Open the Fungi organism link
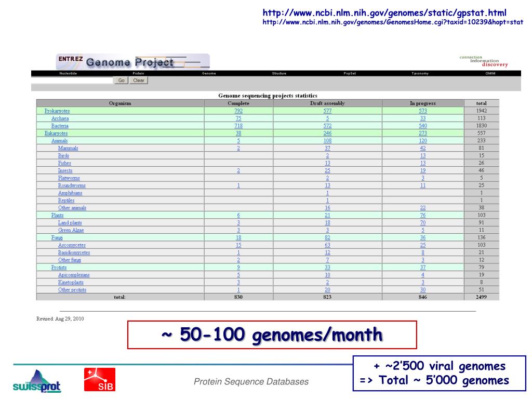Screen dimensions: 532x399 tap(57, 238)
